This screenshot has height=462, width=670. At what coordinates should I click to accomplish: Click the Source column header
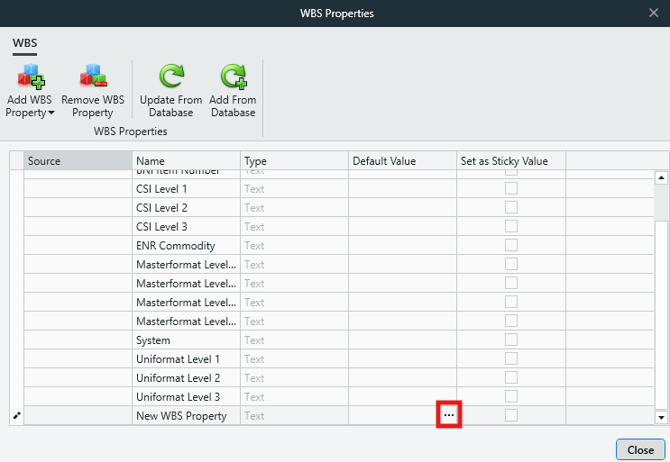78,161
